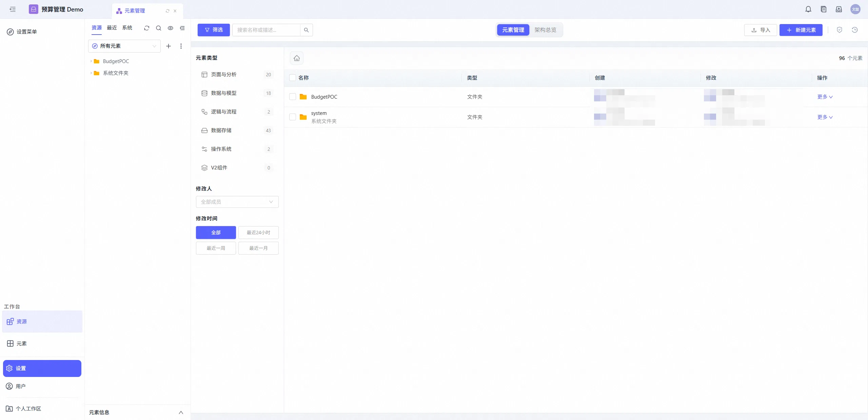This screenshot has height=420, width=868.
Task: Open the shield check icon
Action: pyautogui.click(x=840, y=30)
